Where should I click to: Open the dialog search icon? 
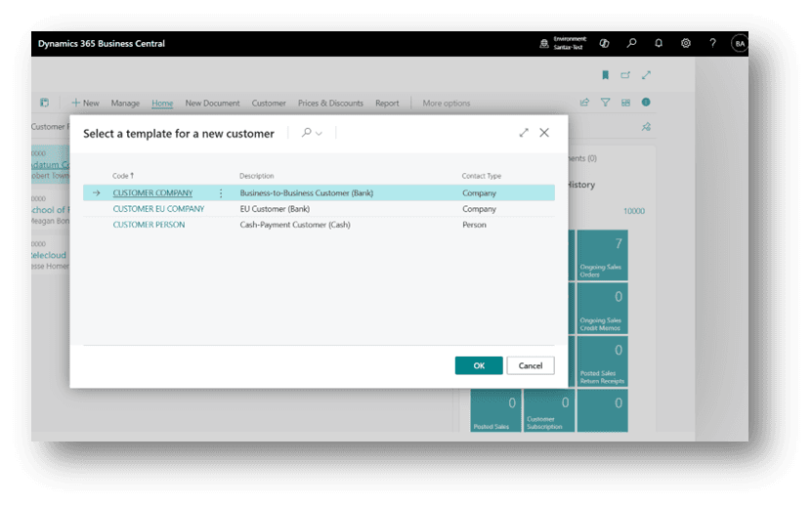(307, 133)
